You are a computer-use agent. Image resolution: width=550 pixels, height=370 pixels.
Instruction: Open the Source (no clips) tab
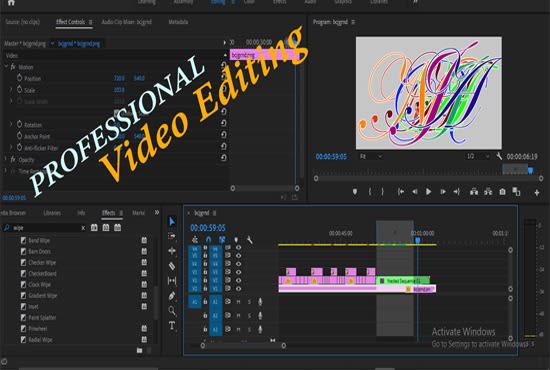click(x=23, y=22)
